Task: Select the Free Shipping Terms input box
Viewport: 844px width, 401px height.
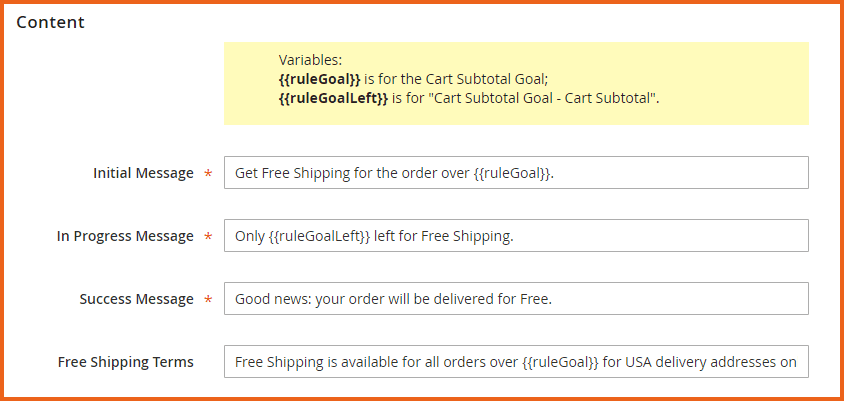Action: click(x=515, y=362)
